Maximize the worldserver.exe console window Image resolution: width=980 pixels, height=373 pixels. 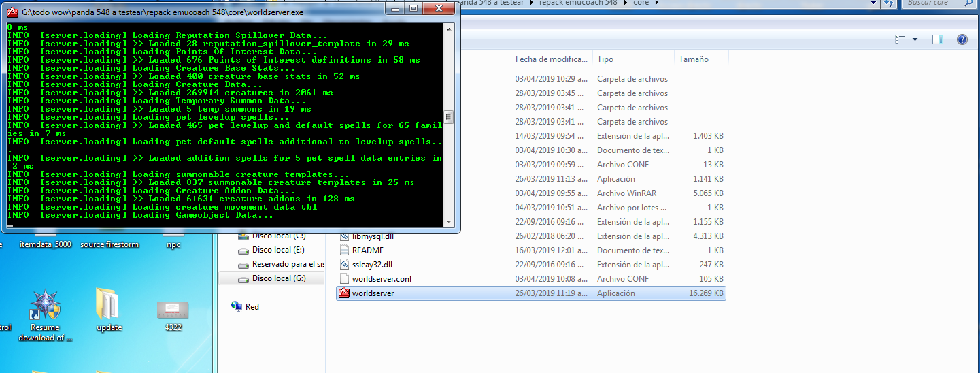pyautogui.click(x=413, y=9)
